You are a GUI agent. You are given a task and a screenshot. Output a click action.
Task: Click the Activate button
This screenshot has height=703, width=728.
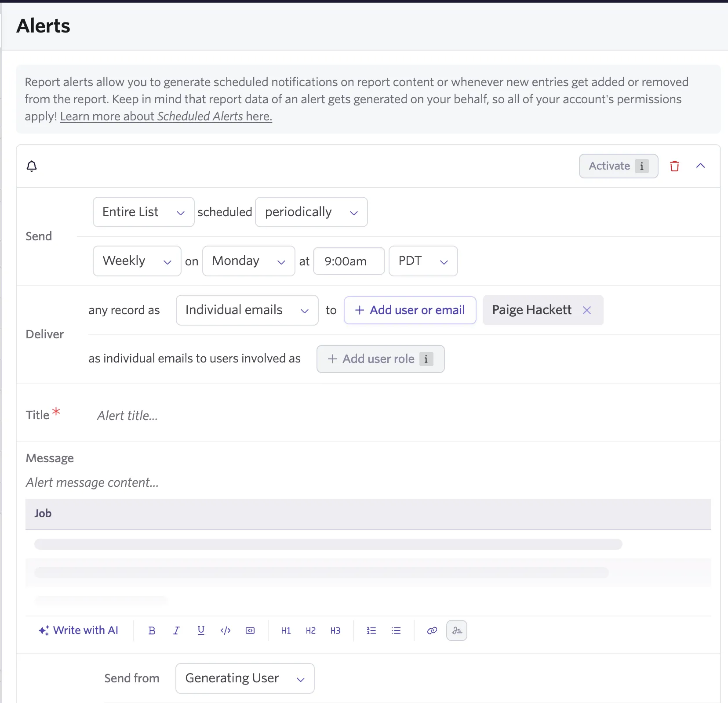coord(619,166)
